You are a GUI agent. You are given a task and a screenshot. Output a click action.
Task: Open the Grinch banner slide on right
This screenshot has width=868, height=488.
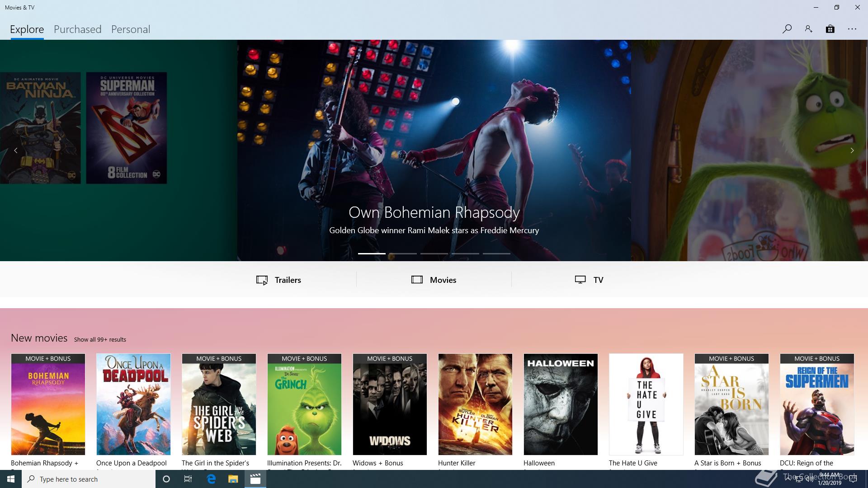(750, 150)
